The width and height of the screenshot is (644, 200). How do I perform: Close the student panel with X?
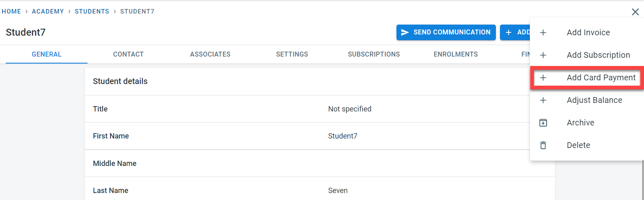tap(635, 12)
